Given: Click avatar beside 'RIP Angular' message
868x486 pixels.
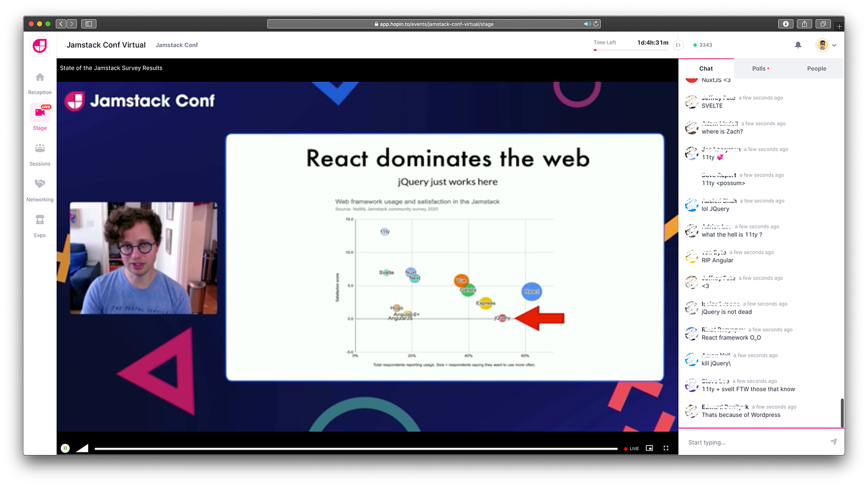Looking at the screenshot, I should (692, 256).
